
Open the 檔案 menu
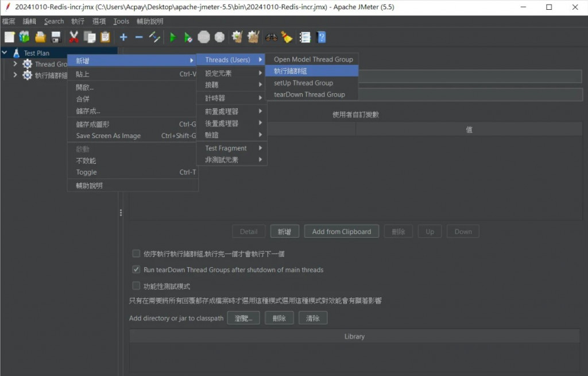click(9, 21)
